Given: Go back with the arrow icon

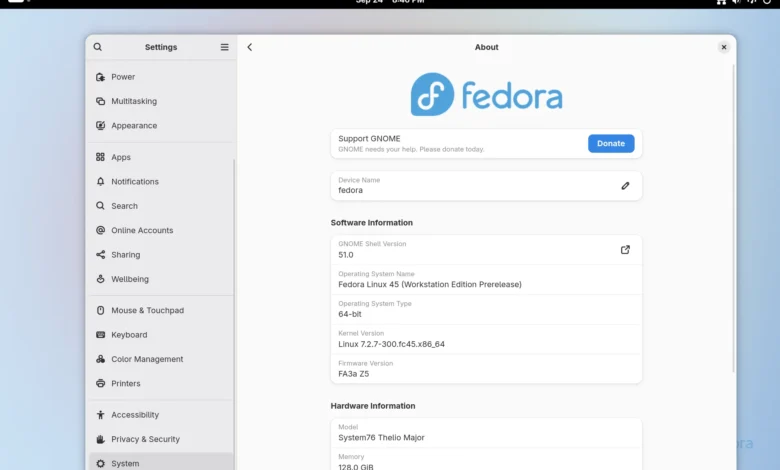Looking at the screenshot, I should coord(250,47).
